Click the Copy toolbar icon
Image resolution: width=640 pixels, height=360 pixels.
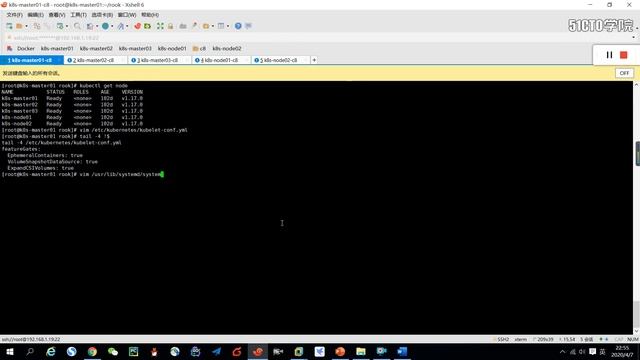37,26
